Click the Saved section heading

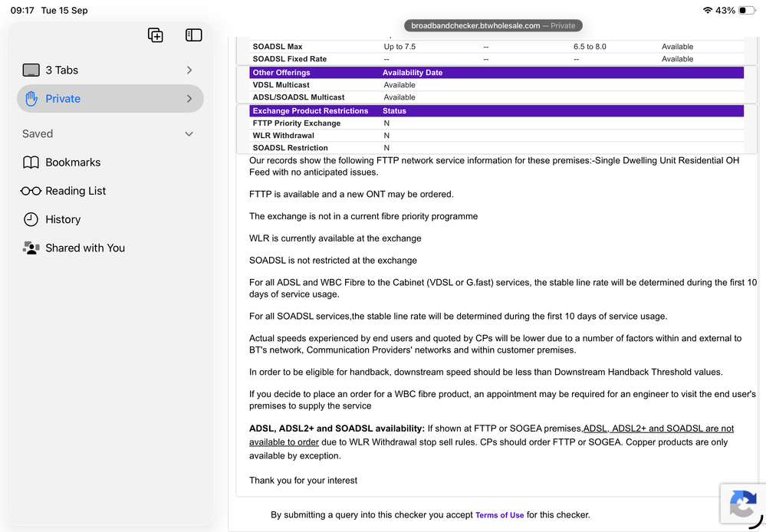pos(38,134)
